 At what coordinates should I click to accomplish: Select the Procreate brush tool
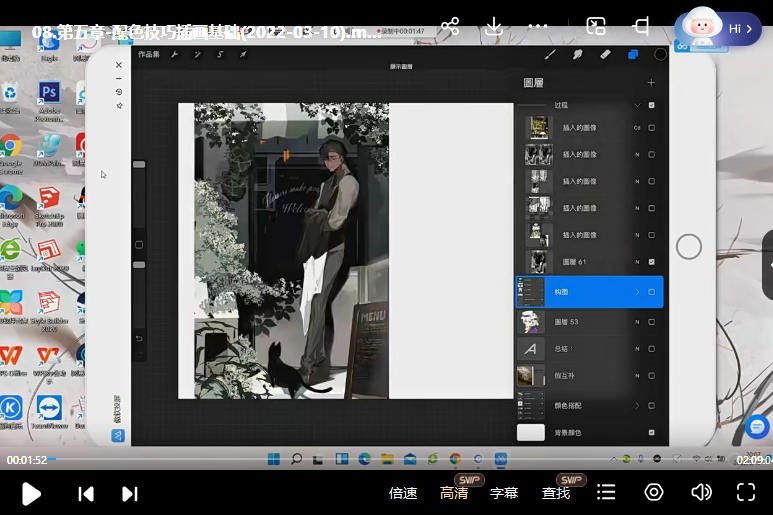550,54
